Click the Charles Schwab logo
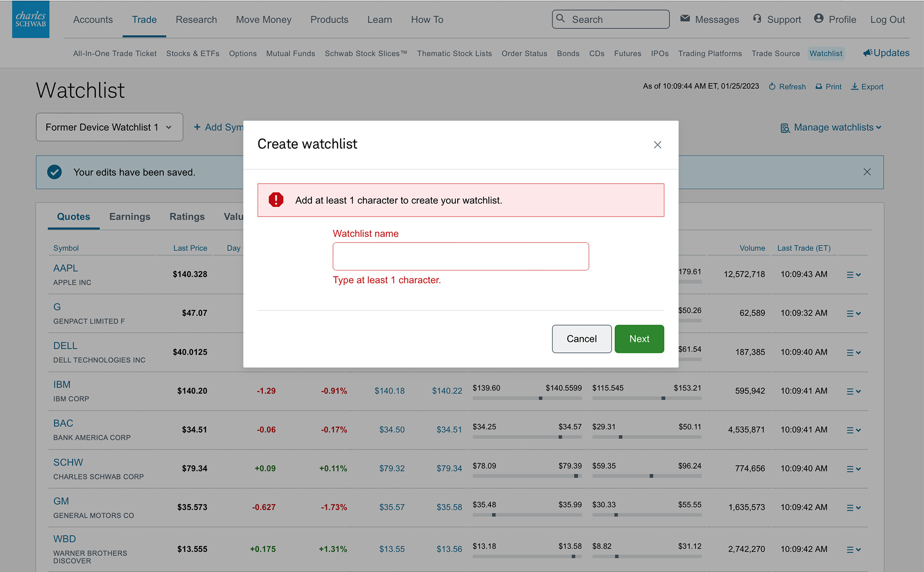 click(x=31, y=19)
